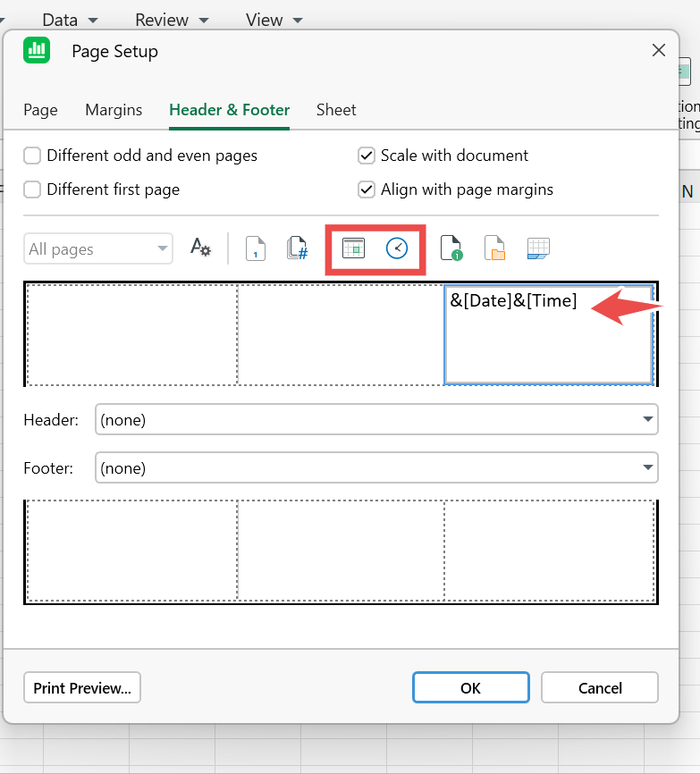700x774 pixels.
Task: Switch to the Margins tab
Action: pos(114,110)
